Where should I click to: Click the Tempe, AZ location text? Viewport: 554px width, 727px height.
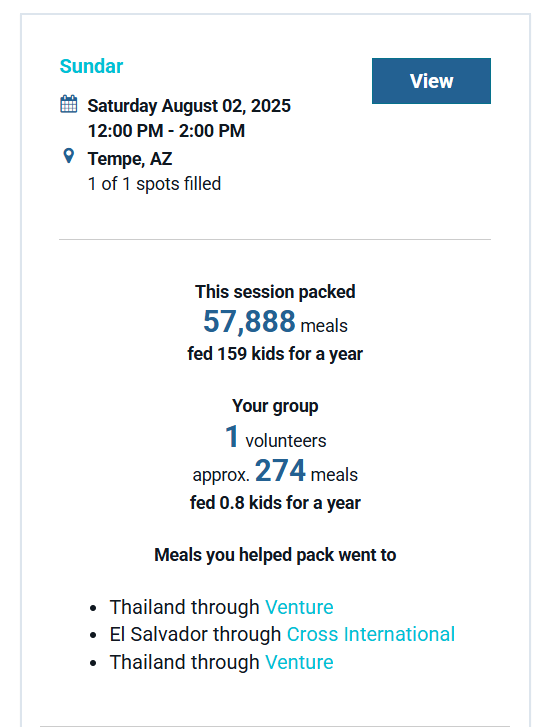(130, 159)
